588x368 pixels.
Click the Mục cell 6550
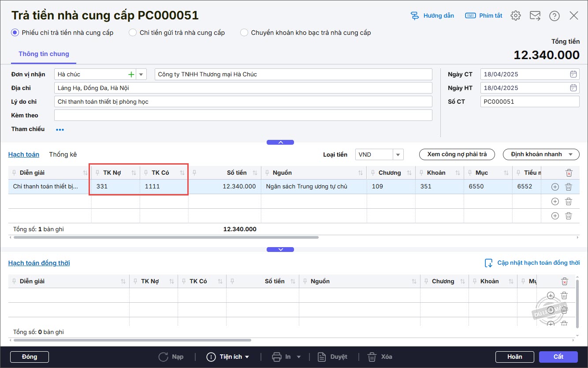[488, 187]
